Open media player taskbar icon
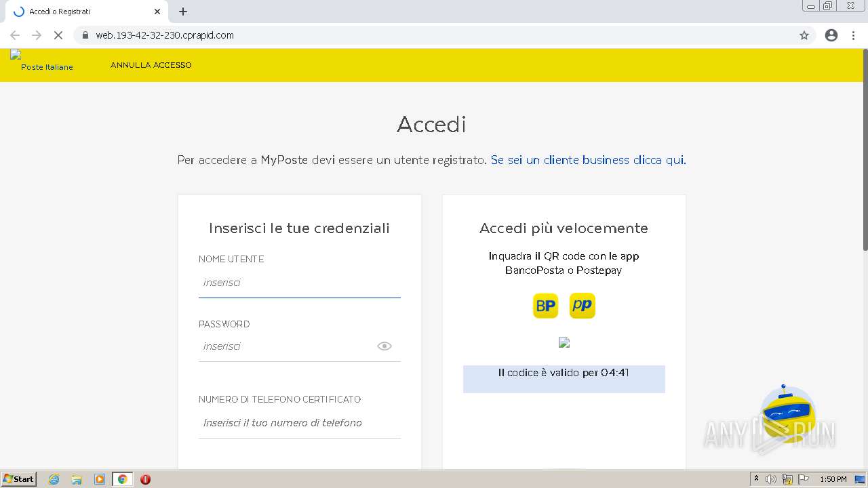 tap(100, 479)
